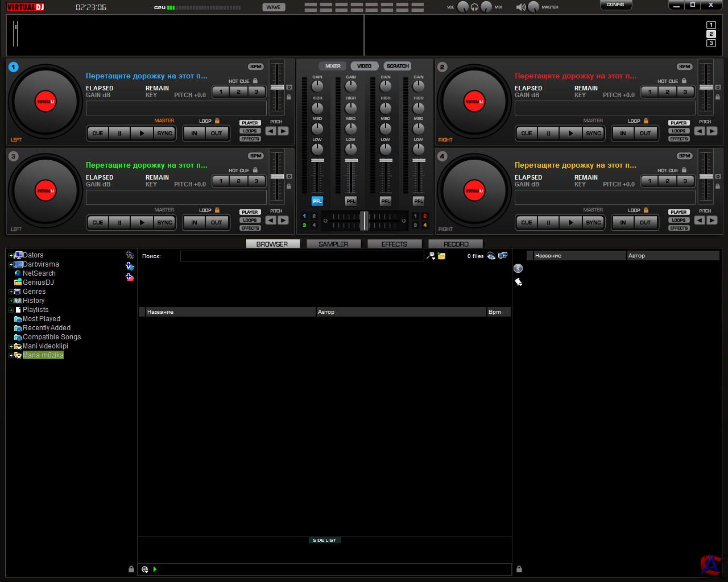Toggle SYNC on deck 3
The image size is (728, 582).
click(164, 223)
